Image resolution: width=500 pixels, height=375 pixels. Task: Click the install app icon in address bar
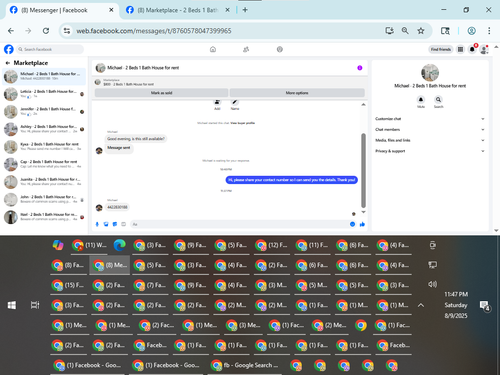coord(389,31)
